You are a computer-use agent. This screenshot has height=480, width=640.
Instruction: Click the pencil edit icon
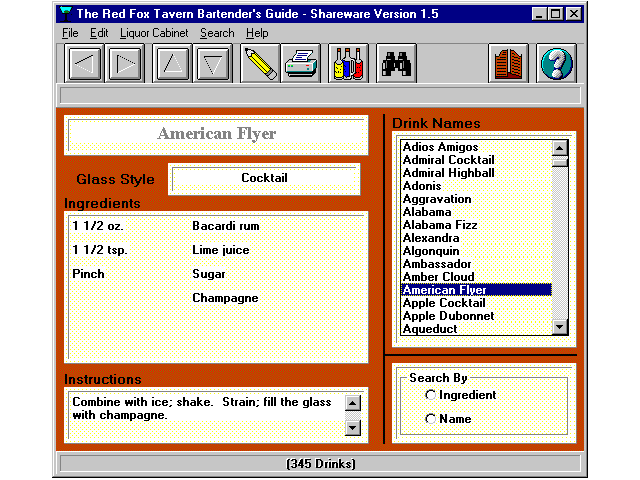pyautogui.click(x=260, y=64)
